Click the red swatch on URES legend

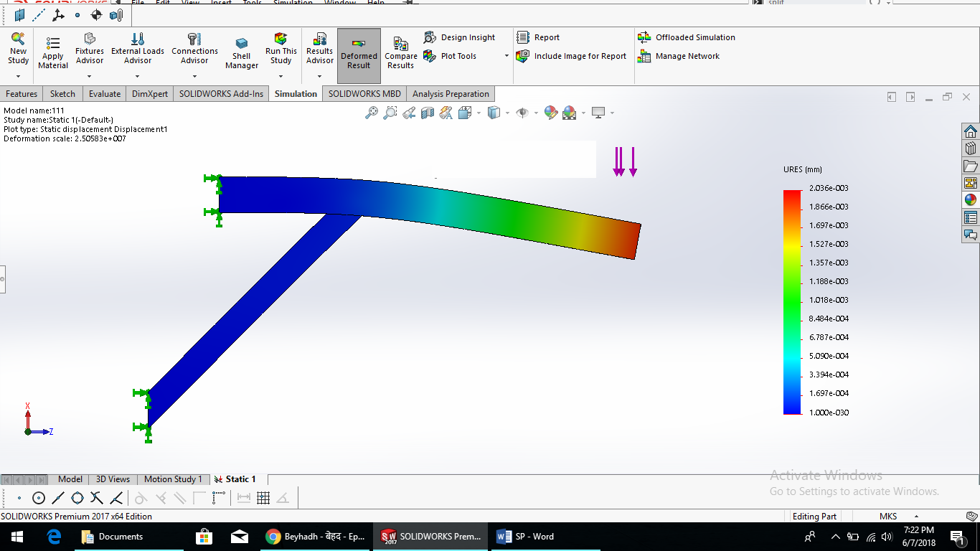tap(792, 194)
